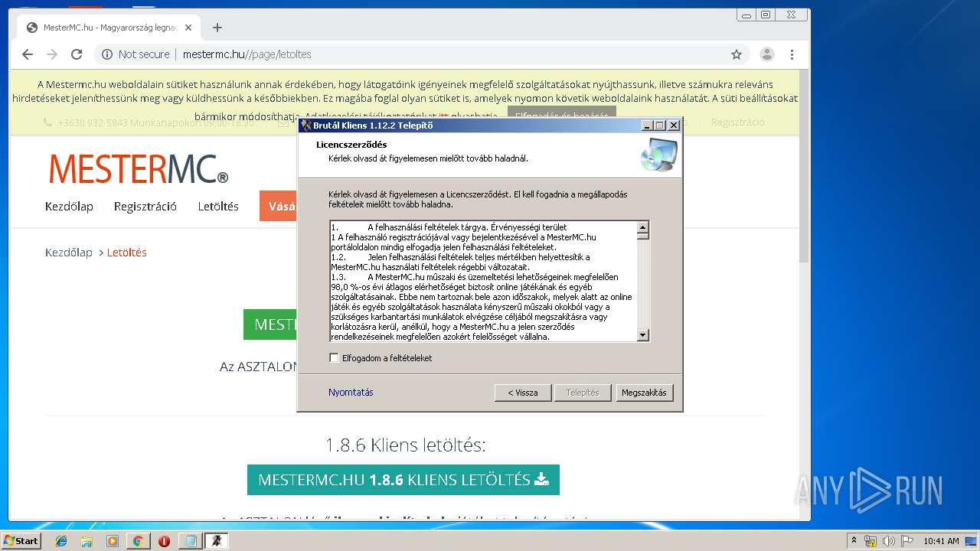The width and height of the screenshot is (980, 551).
Task: Click Chrome forward arrow button
Action: (52, 54)
